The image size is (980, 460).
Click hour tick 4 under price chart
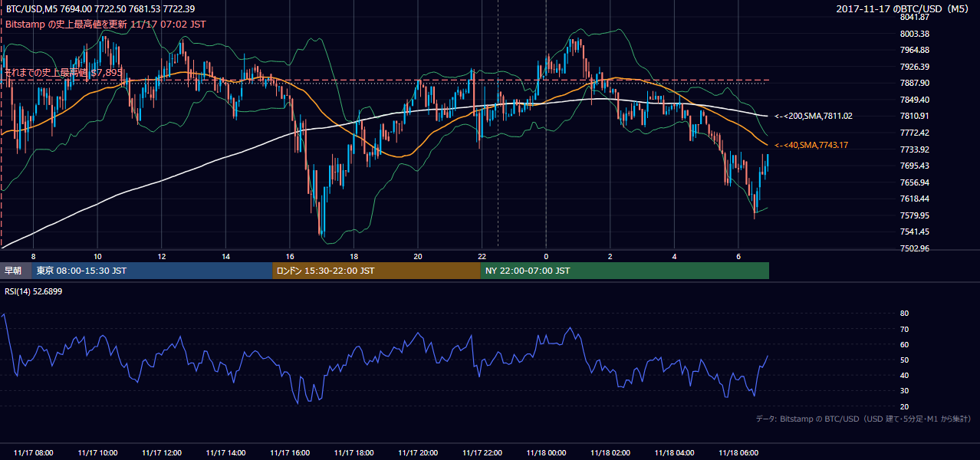[675, 256]
